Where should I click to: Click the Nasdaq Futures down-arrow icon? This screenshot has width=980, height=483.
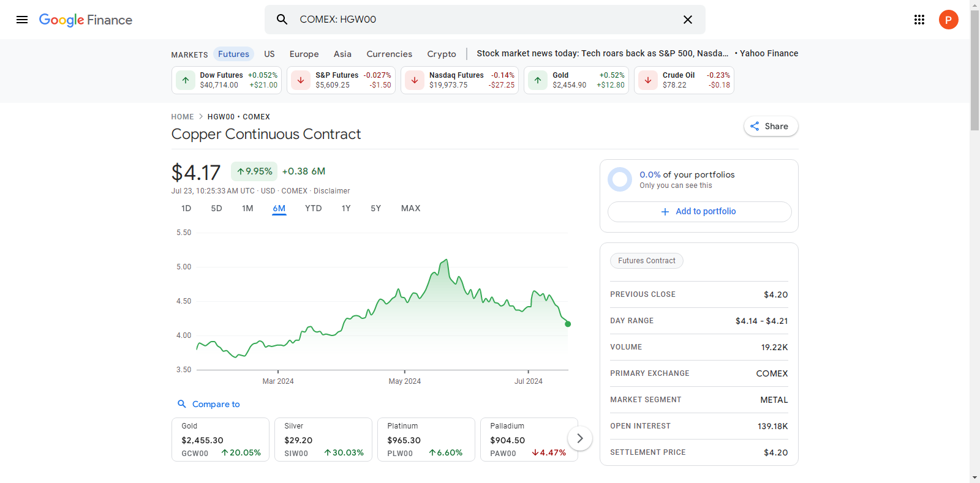click(415, 80)
